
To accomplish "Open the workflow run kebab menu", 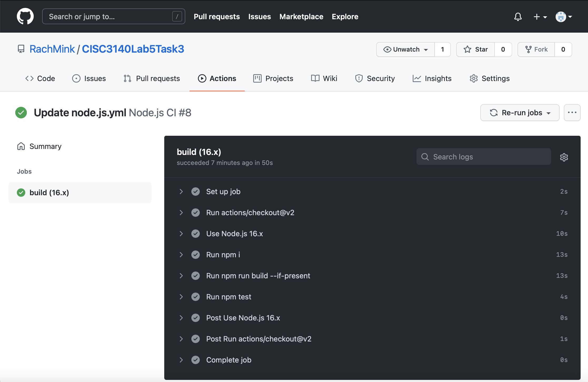I will tap(572, 113).
